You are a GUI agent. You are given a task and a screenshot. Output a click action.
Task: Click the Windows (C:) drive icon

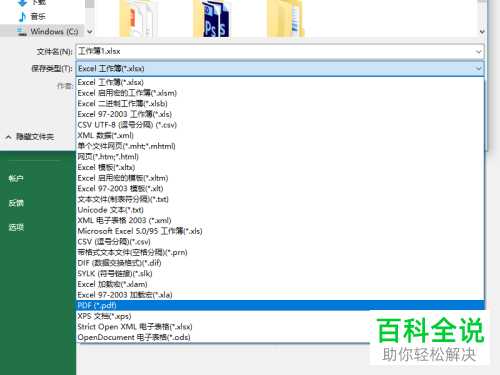(22, 32)
